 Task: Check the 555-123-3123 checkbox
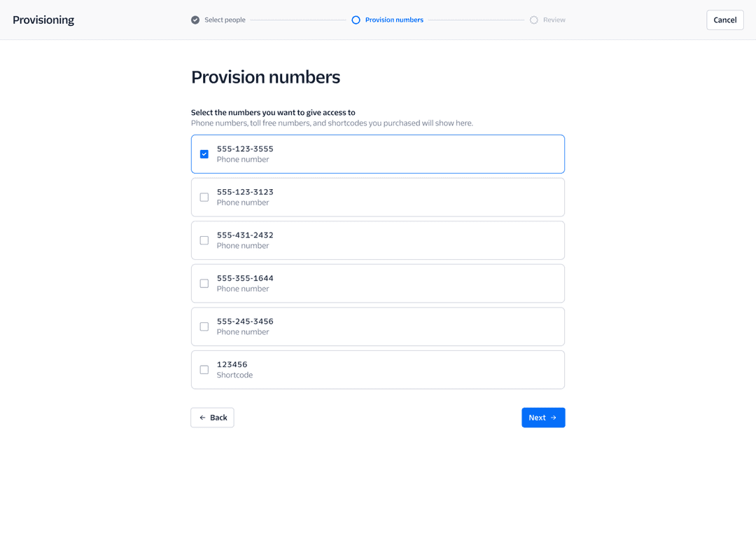(204, 198)
